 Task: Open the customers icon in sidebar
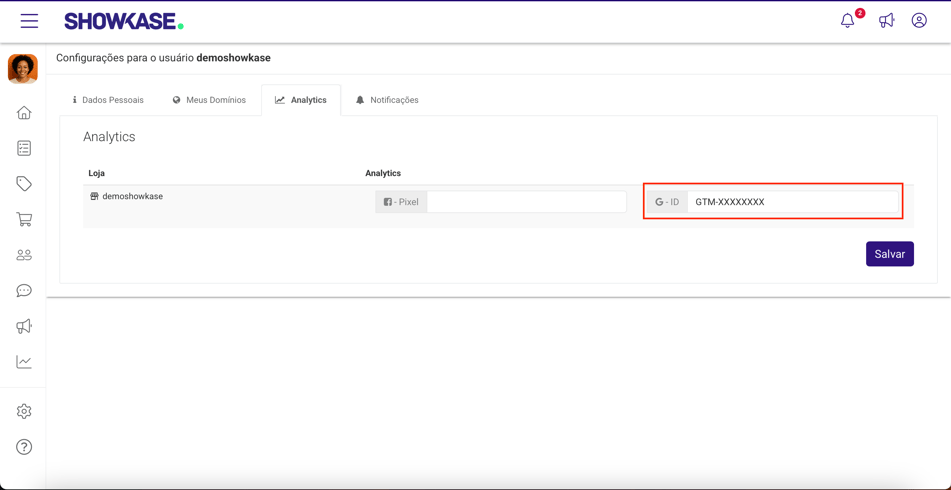tap(24, 255)
